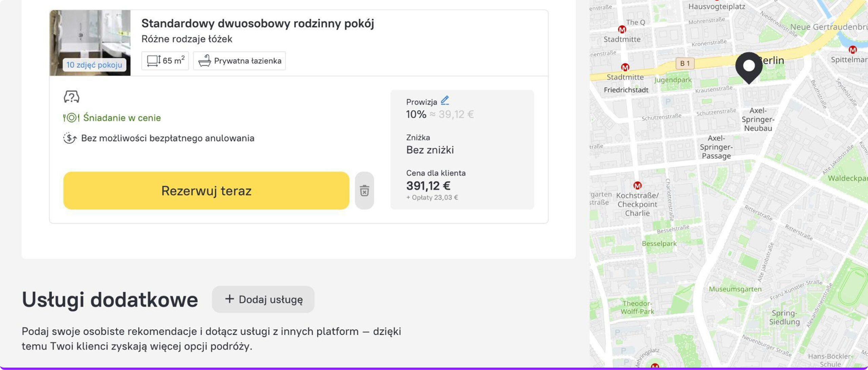The image size is (868, 370).
Task: Click the pencil icon next to Prowizja
Action: (445, 101)
